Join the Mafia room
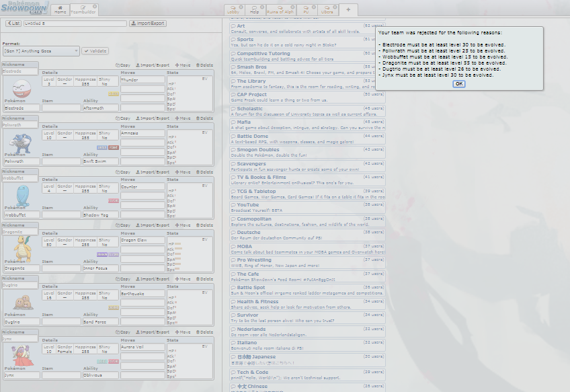 tap(307, 125)
